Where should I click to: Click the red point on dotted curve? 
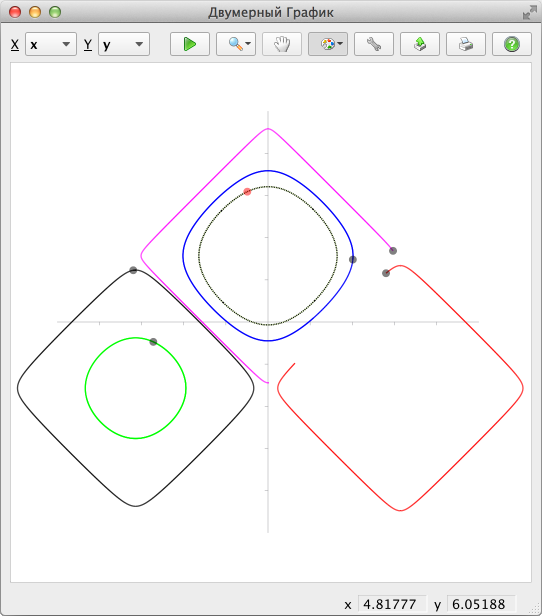pos(247,192)
